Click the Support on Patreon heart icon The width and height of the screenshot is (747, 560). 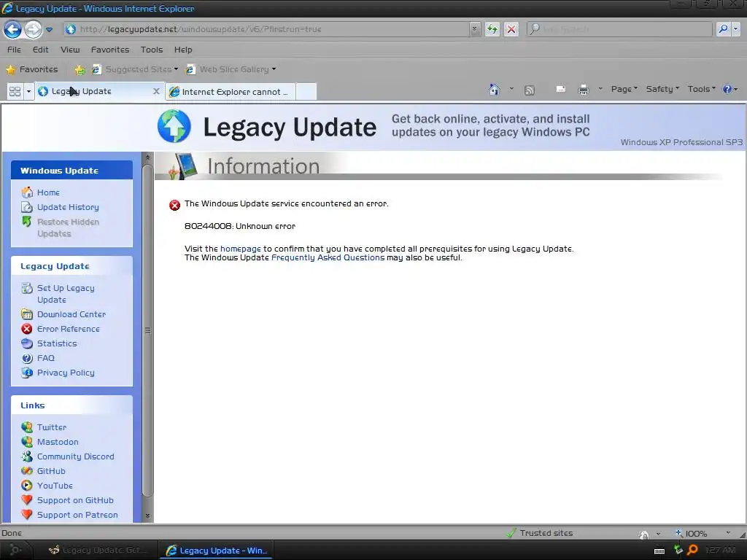(x=27, y=515)
